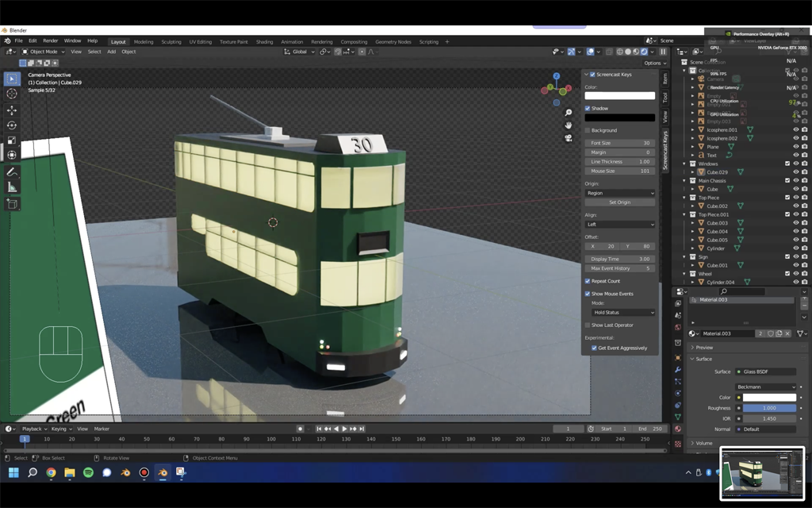The width and height of the screenshot is (812, 508).
Task: Exclude the Windows collection checkbox
Action: pos(787,164)
